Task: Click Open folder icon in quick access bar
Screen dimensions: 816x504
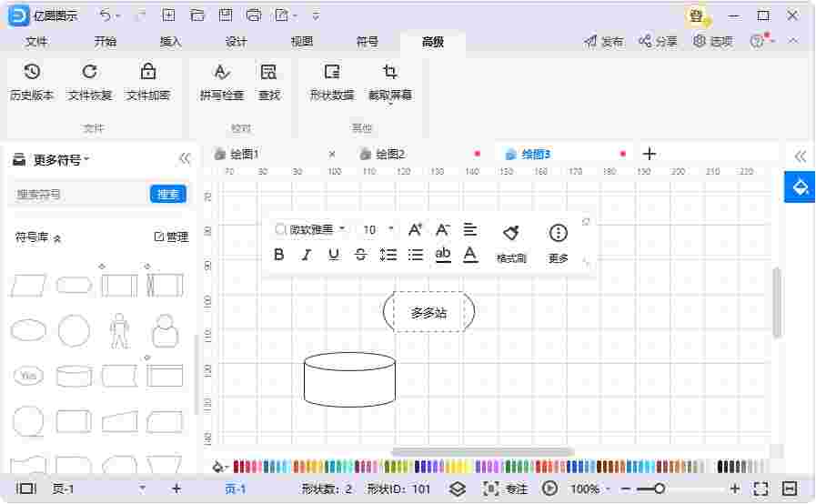Action: pyautogui.click(x=197, y=15)
